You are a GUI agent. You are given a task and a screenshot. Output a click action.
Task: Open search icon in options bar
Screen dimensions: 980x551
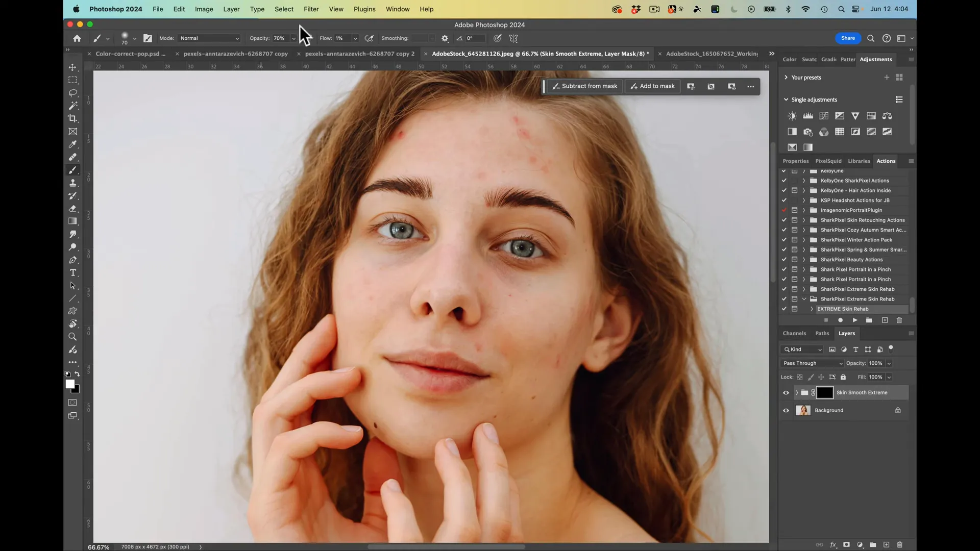coord(871,38)
